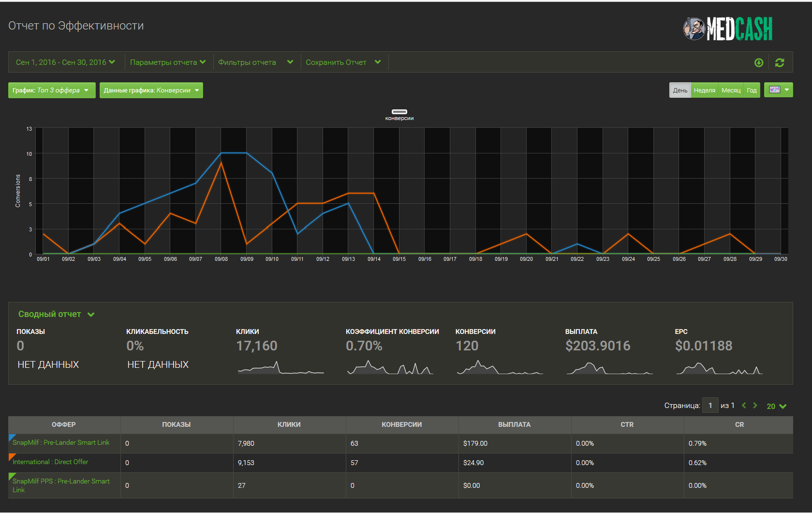Screen dimensions: 812x513
Task: Click the конверсии legend marker
Action: point(399,112)
